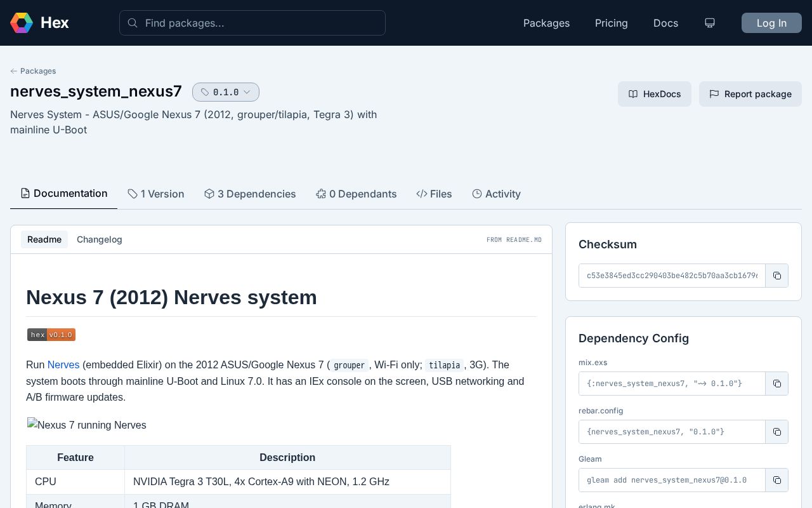Open the Documentation tab
This screenshot has width=812, height=508.
64,193
